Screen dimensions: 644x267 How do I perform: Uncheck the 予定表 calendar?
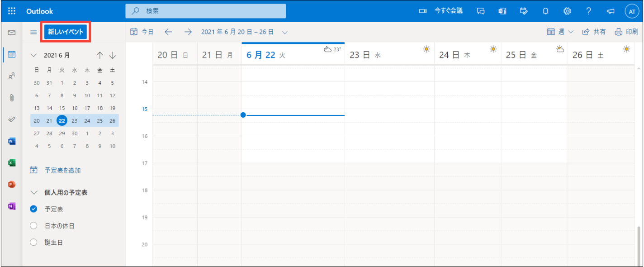[x=33, y=209]
